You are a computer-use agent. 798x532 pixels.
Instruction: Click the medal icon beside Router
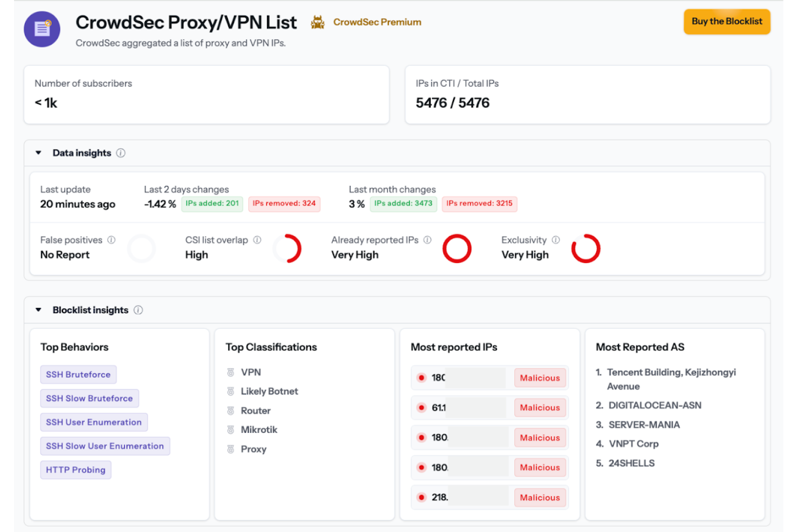[231, 411]
